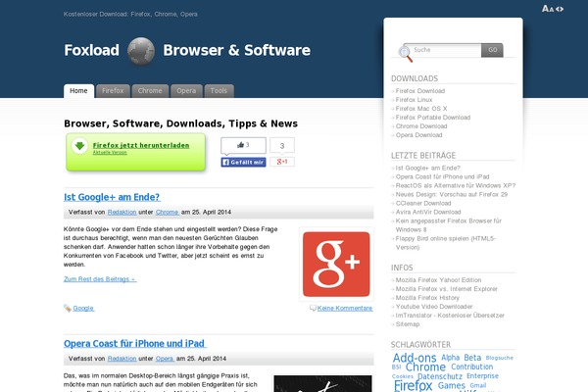Click Firefox Portable Download link

tap(433, 118)
